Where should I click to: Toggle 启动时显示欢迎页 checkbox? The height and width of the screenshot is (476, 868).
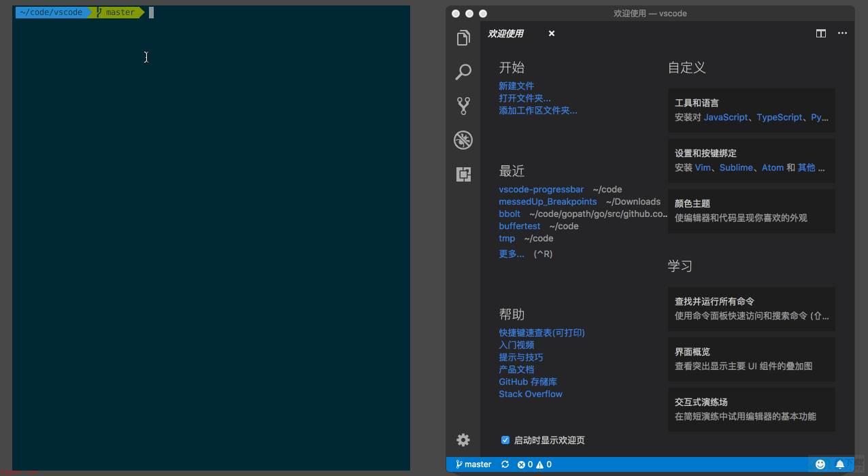click(x=505, y=440)
